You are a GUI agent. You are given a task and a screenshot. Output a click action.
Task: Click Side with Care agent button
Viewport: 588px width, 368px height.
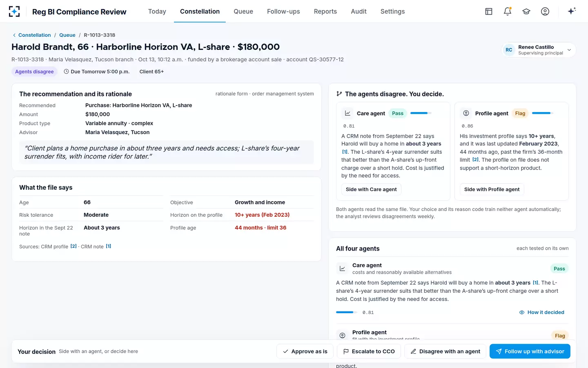pyautogui.click(x=371, y=189)
